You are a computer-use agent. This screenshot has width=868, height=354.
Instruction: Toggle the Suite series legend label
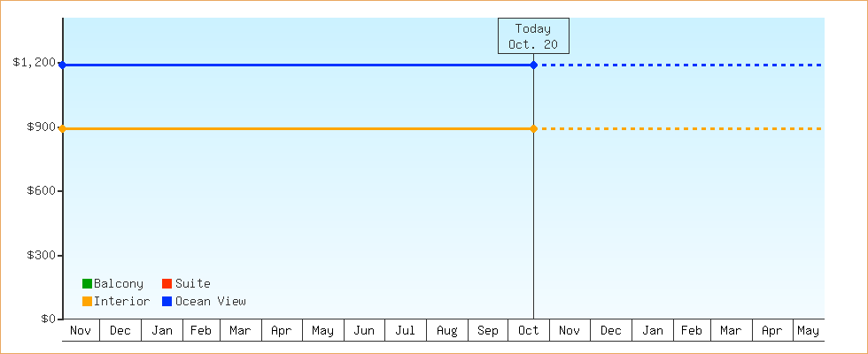193,283
